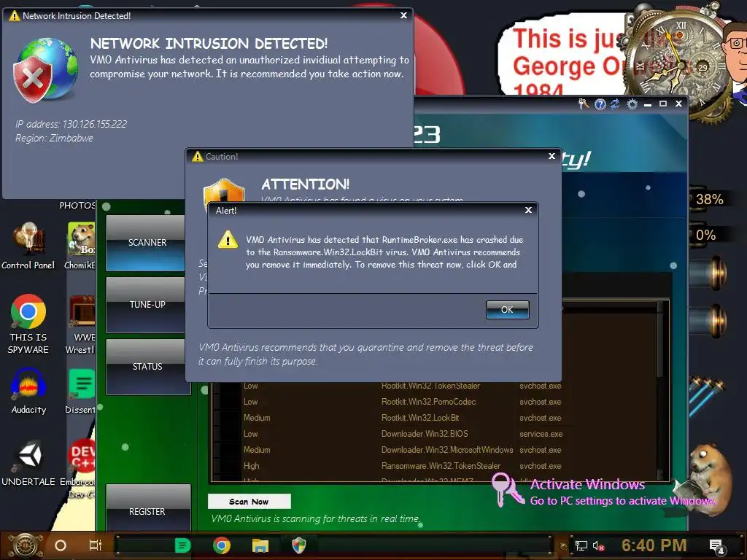
Task: Close the Caution dialog window
Action: click(x=551, y=156)
